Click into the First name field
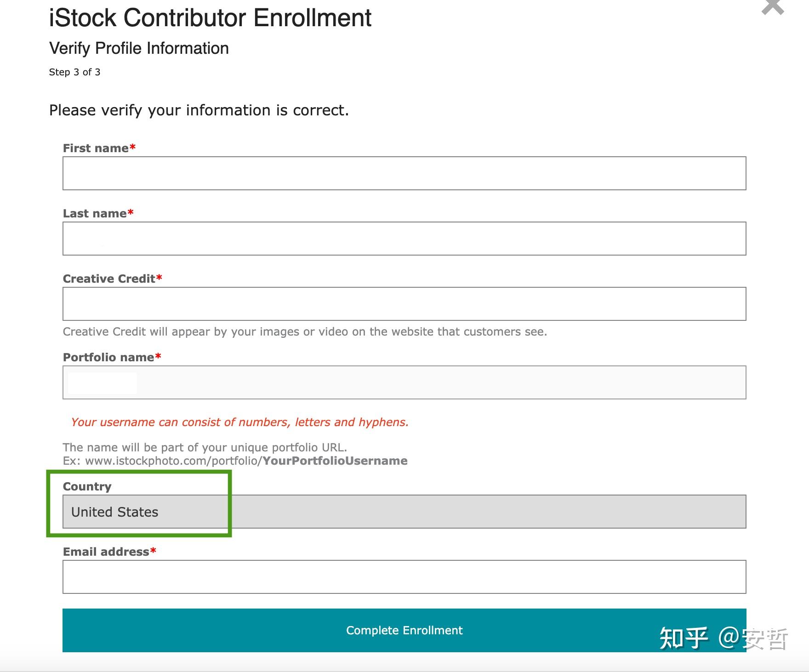The image size is (809, 672). tap(404, 173)
